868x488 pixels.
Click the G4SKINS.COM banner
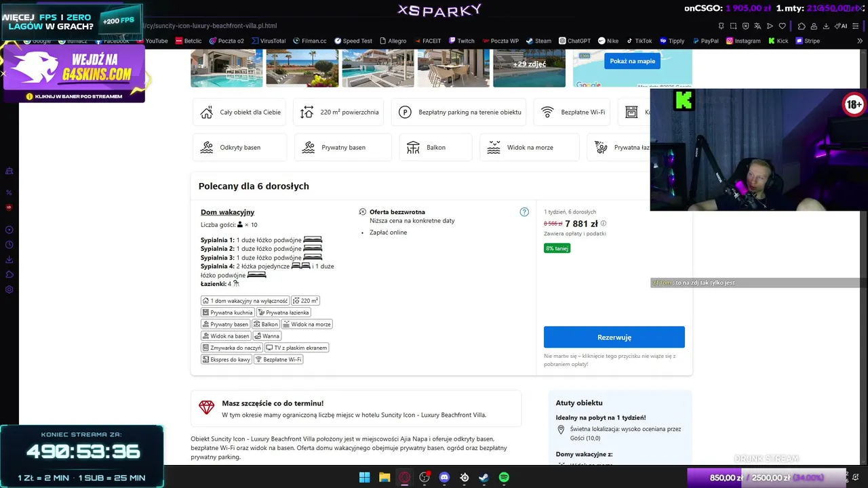74,73
